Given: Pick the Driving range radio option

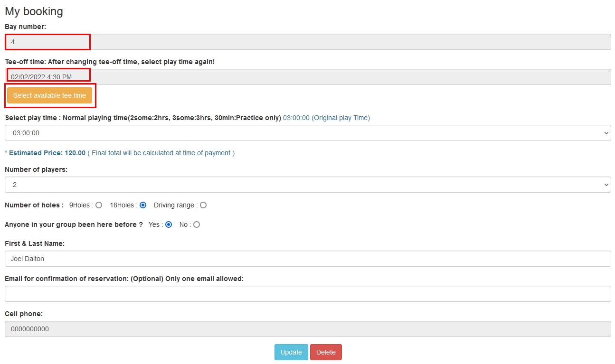Looking at the screenshot, I should click(x=203, y=205).
